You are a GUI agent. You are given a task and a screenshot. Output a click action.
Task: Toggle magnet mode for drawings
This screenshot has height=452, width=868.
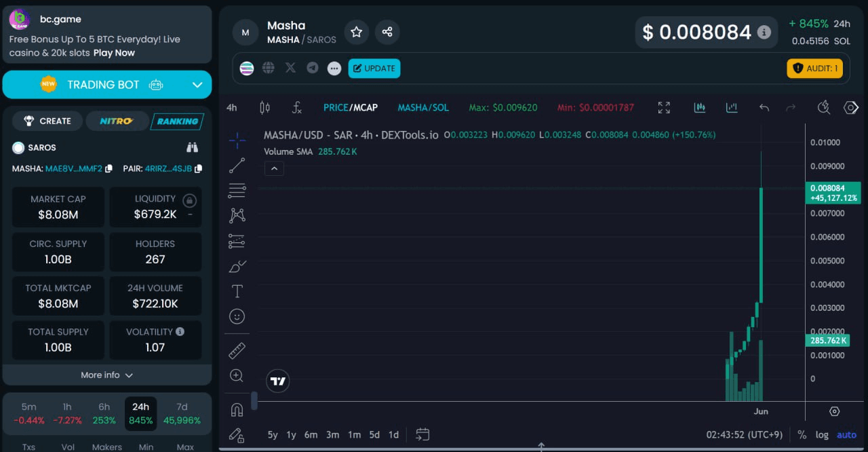click(x=237, y=409)
